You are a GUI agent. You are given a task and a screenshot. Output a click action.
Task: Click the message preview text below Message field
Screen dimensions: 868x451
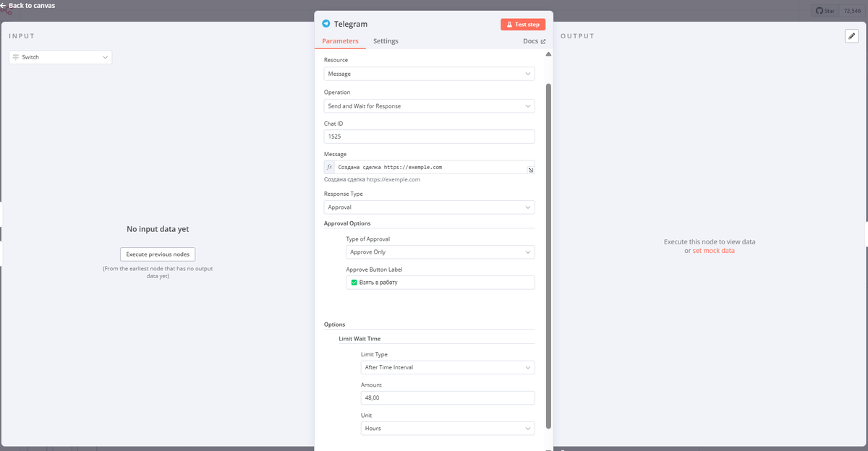pos(372,179)
